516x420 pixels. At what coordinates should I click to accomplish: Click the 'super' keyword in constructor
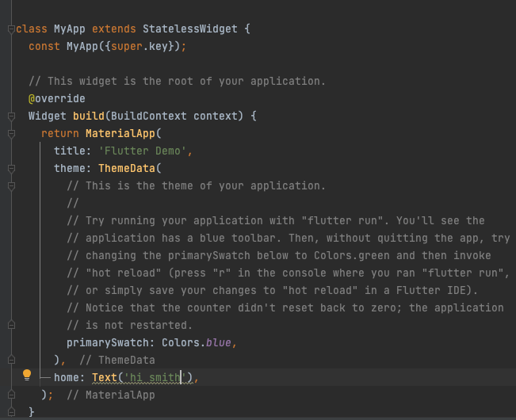pyautogui.click(x=126, y=47)
